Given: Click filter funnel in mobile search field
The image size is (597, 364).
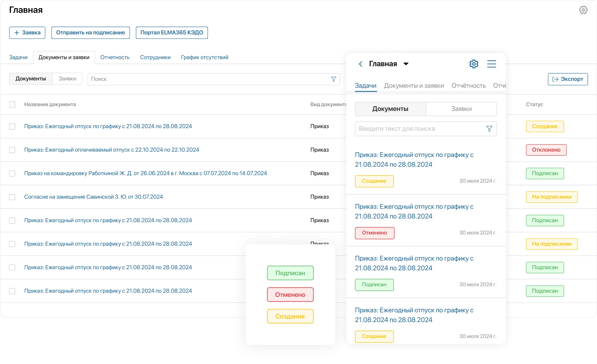Looking at the screenshot, I should pyautogui.click(x=489, y=129).
